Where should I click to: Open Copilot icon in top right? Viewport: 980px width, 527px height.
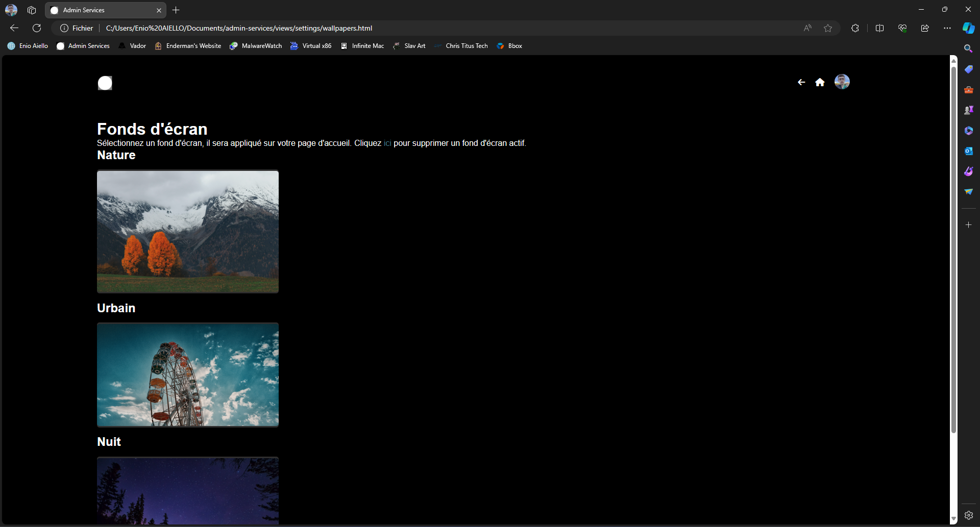click(968, 28)
